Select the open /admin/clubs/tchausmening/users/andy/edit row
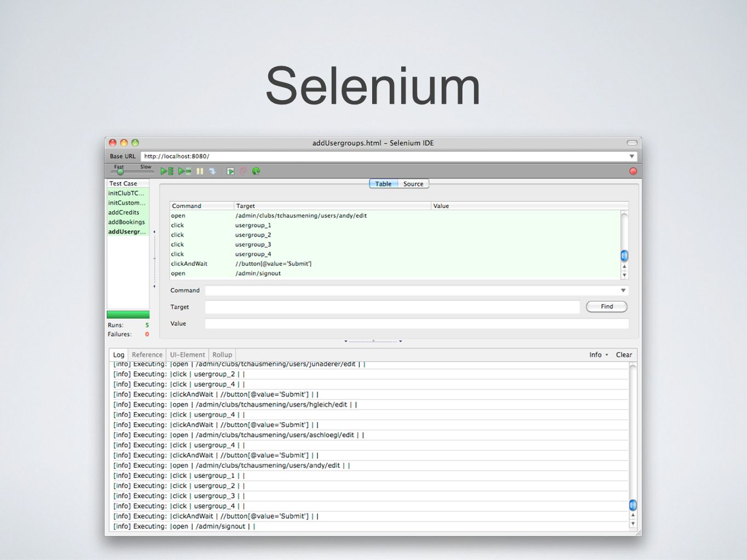Image resolution: width=747 pixels, height=560 pixels. pos(395,215)
